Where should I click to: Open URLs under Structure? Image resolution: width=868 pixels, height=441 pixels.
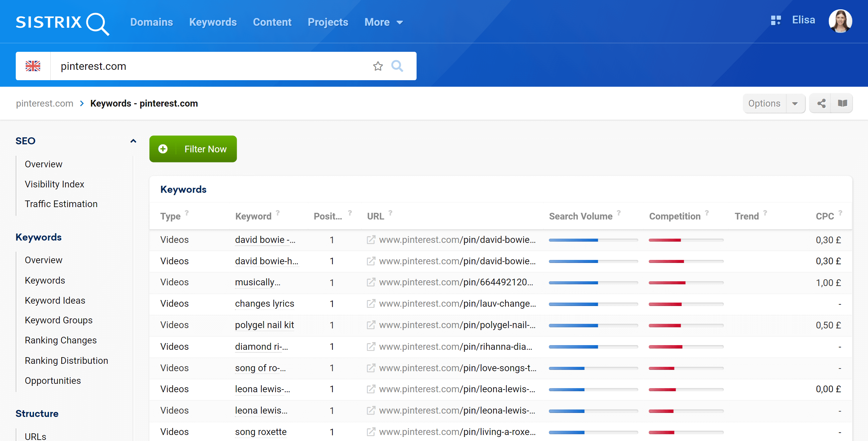(x=35, y=436)
